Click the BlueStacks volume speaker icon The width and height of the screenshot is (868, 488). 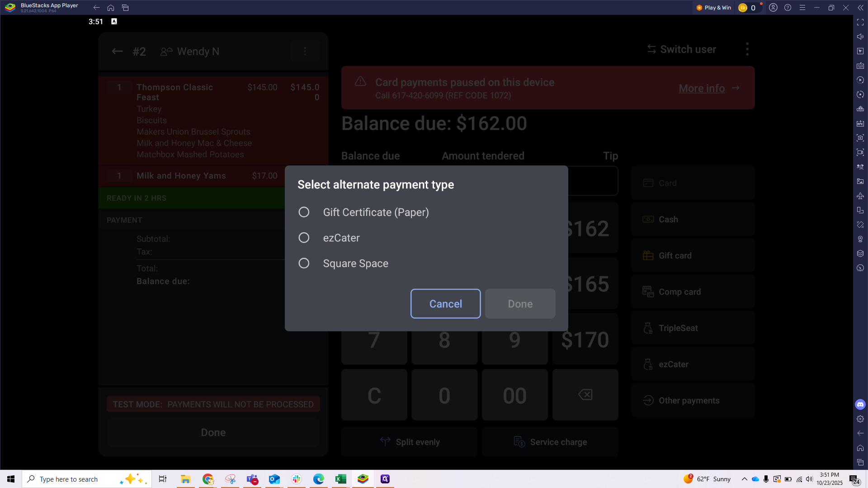(860, 37)
